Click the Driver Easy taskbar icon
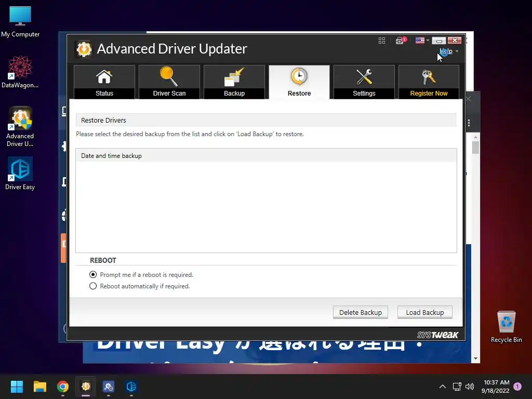Screen dimensions: 532x399 (131, 387)
